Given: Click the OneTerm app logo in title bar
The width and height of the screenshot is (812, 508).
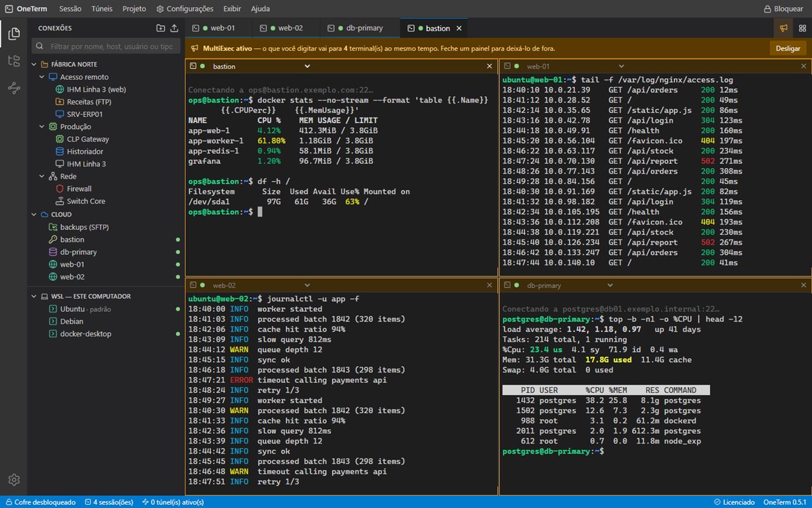Looking at the screenshot, I should [x=8, y=9].
